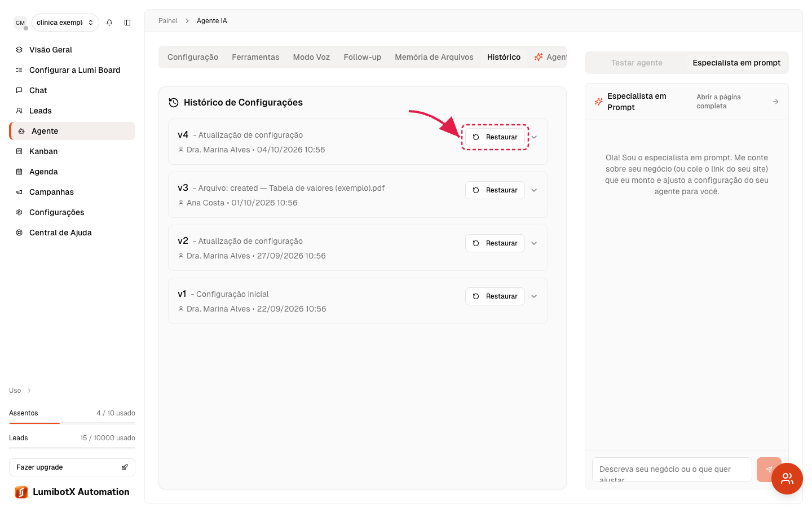Select Agente in the sidebar
The image size is (812, 508).
pos(72,131)
